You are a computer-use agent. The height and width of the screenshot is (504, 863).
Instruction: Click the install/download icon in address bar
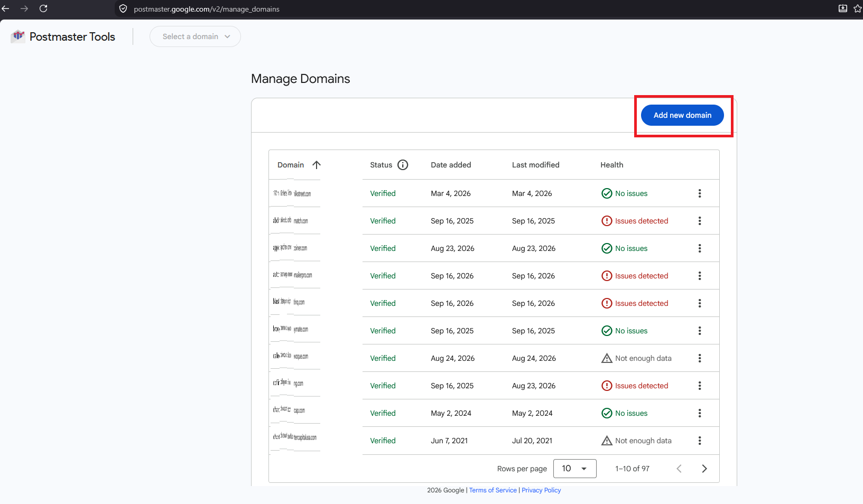[843, 8]
